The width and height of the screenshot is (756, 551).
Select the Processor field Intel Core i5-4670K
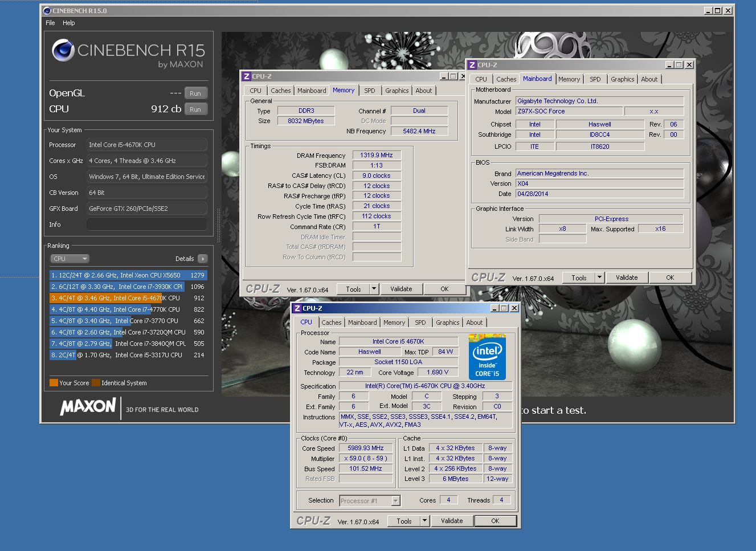click(147, 145)
